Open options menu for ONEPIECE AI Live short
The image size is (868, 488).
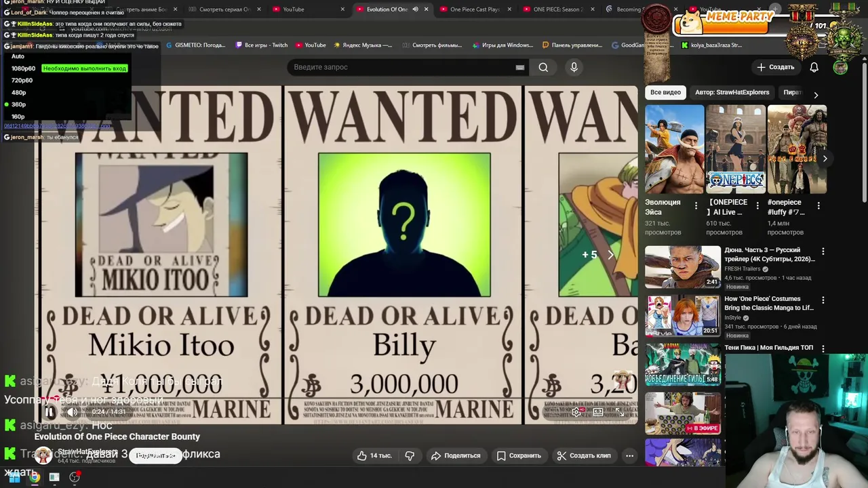coord(757,205)
